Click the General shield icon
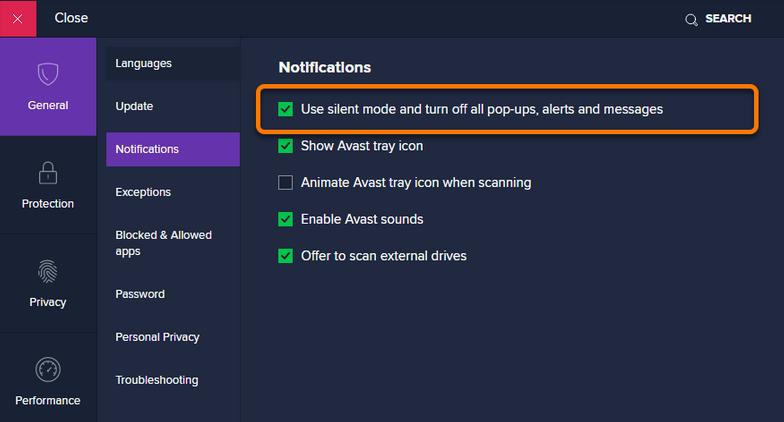The width and height of the screenshot is (784, 422). click(48, 75)
